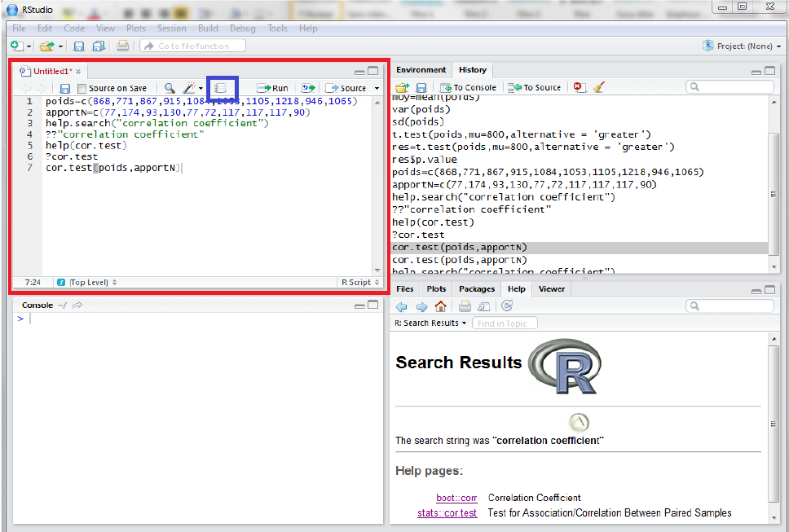The width and height of the screenshot is (789, 532).
Task: Click the console prompt input line
Action: click(x=198, y=319)
